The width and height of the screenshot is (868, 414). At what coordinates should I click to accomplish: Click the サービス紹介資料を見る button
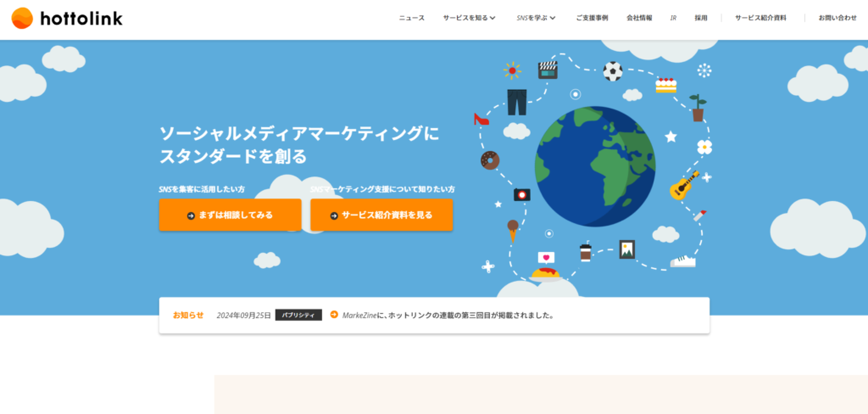[x=381, y=215]
